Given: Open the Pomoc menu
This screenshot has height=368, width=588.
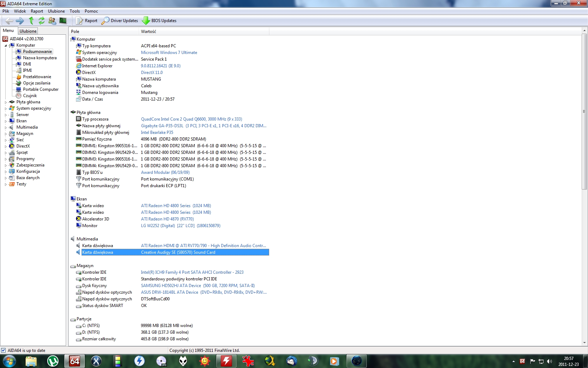Looking at the screenshot, I should pos(91,11).
